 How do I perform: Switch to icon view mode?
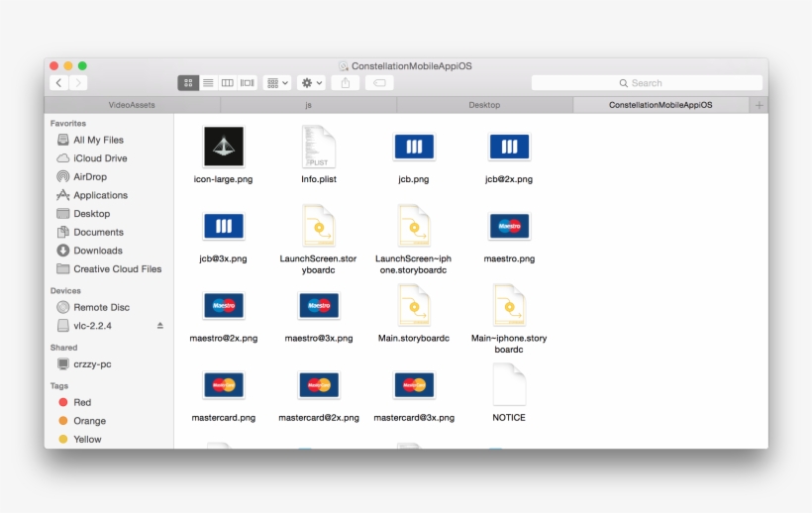(188, 83)
